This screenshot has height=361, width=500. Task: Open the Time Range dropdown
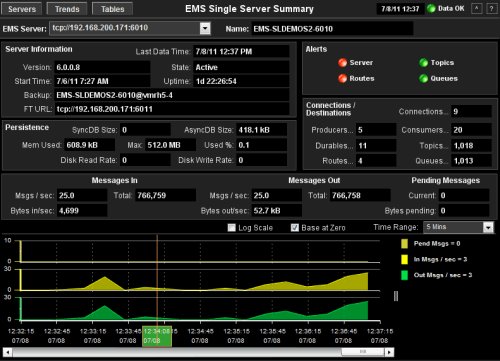tap(458, 227)
